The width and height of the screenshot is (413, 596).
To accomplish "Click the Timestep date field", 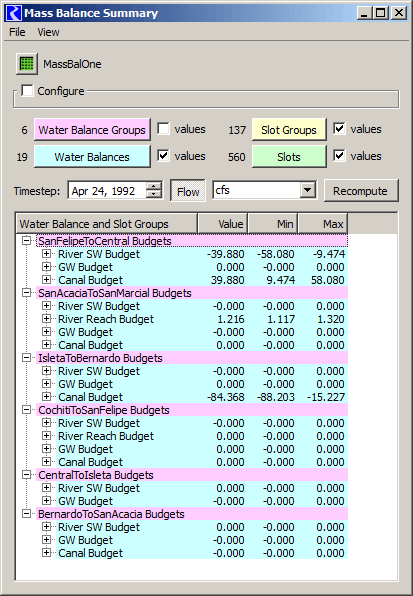I will tap(108, 190).
